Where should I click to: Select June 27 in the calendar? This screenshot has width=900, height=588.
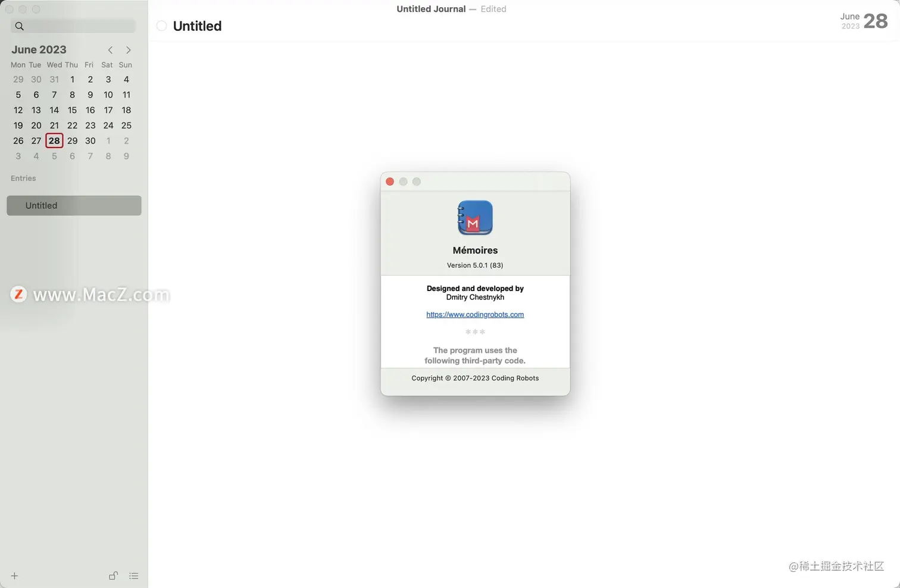click(36, 141)
